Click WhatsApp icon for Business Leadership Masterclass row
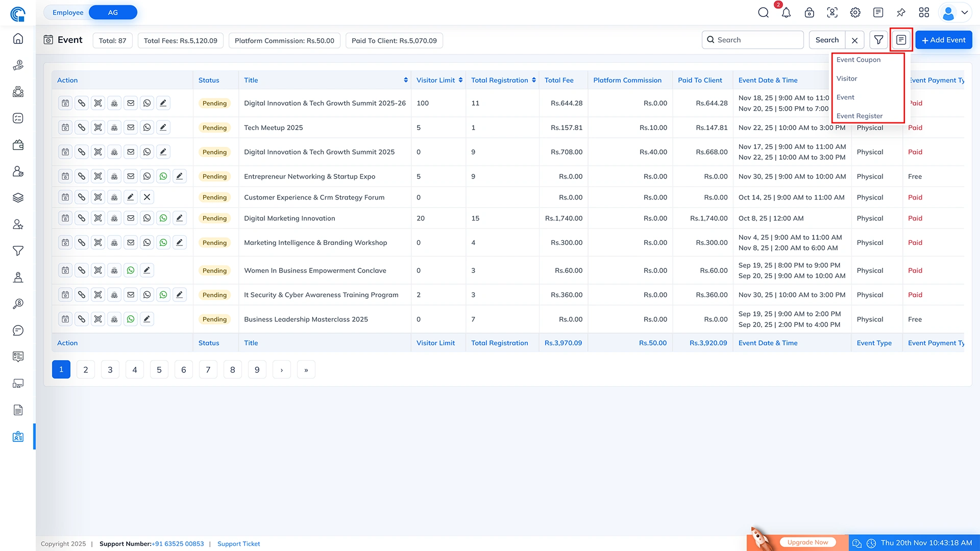980x551 pixels. pos(131,319)
